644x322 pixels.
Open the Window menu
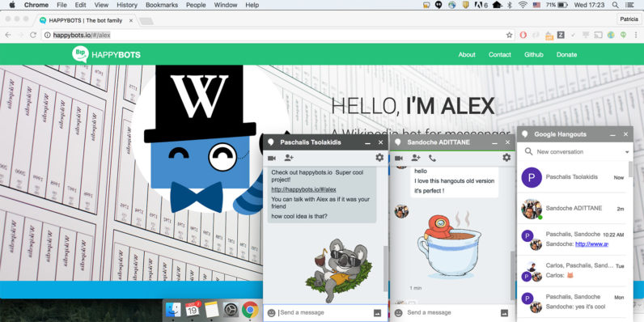(226, 5)
